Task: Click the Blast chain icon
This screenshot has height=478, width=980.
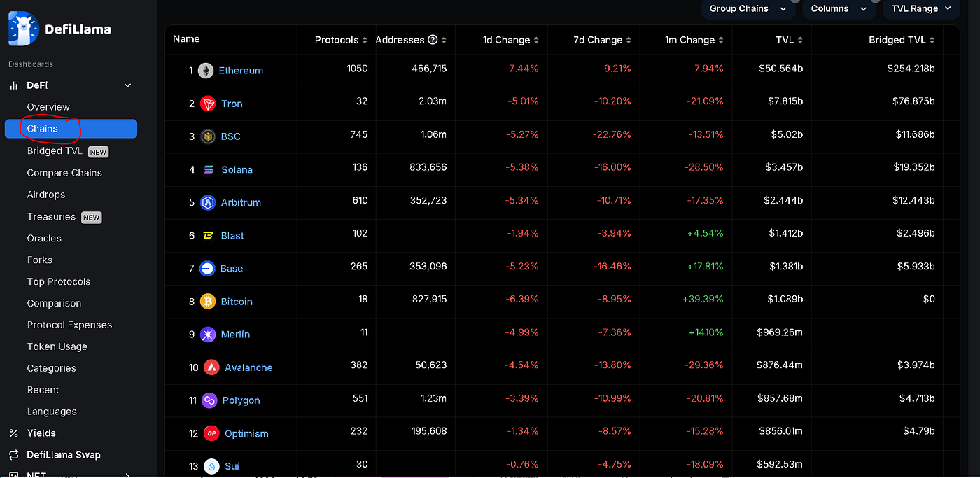Action: point(208,236)
